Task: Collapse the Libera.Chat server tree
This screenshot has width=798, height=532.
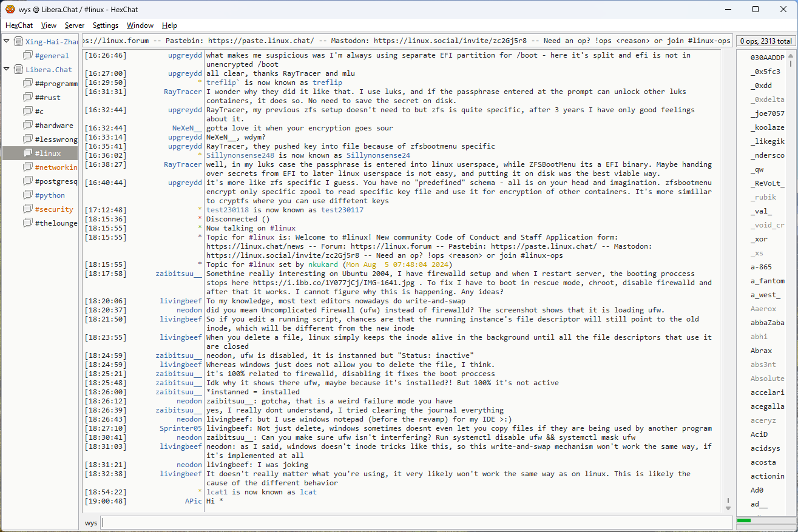Action: point(7,70)
